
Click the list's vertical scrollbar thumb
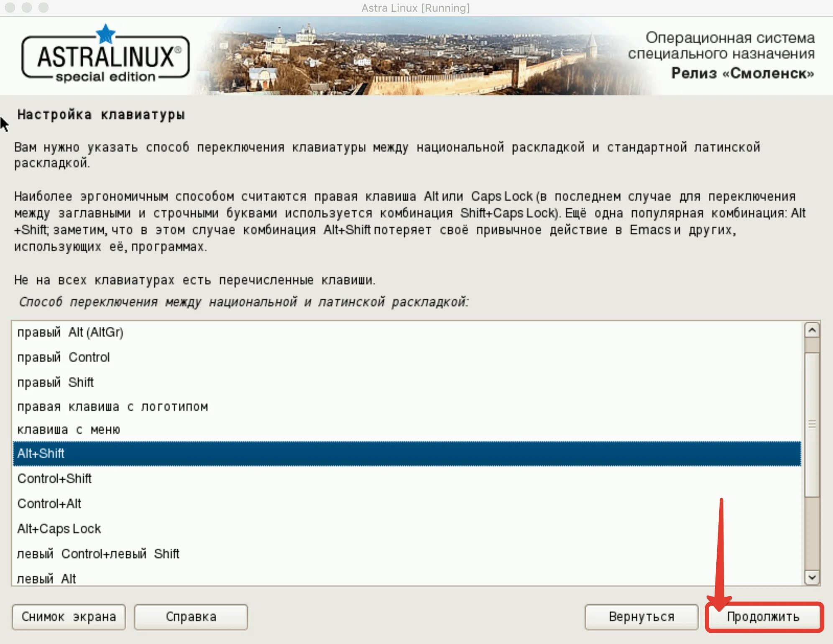(812, 424)
